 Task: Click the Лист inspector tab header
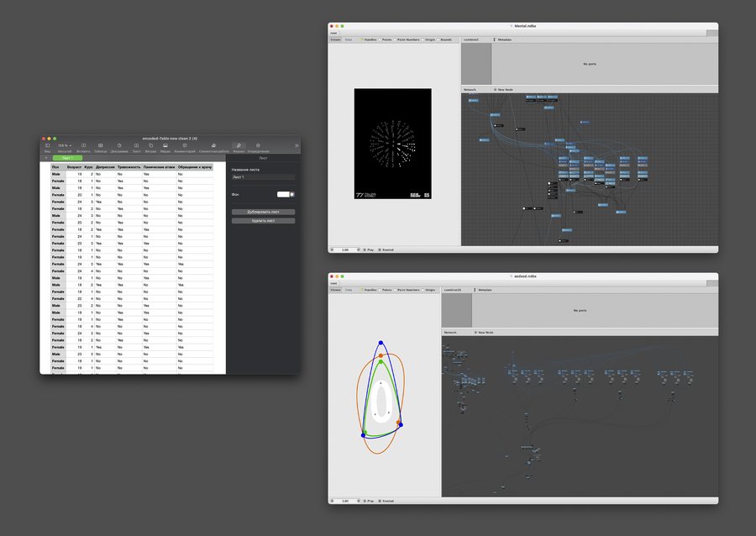pyautogui.click(x=263, y=158)
